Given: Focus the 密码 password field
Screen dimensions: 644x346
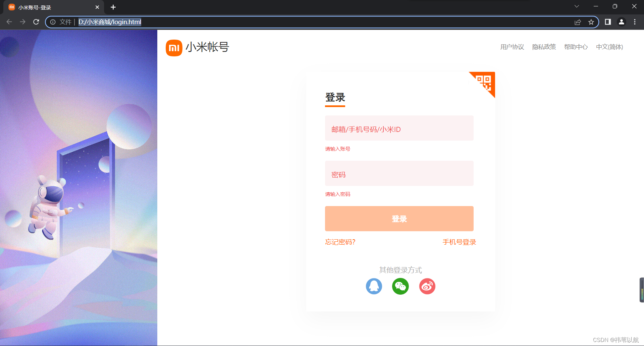Looking at the screenshot, I should pyautogui.click(x=399, y=174).
